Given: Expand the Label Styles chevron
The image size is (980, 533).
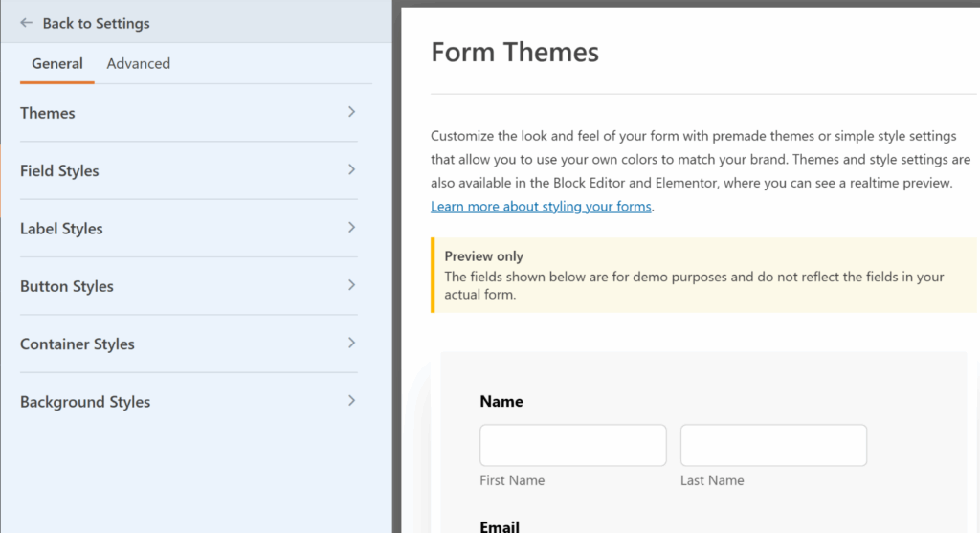Looking at the screenshot, I should [352, 228].
